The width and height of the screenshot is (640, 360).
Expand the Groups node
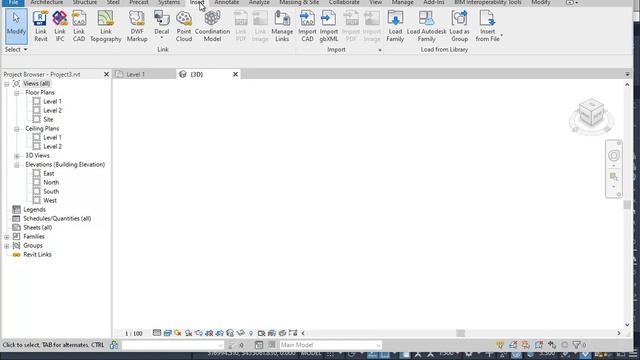7,246
